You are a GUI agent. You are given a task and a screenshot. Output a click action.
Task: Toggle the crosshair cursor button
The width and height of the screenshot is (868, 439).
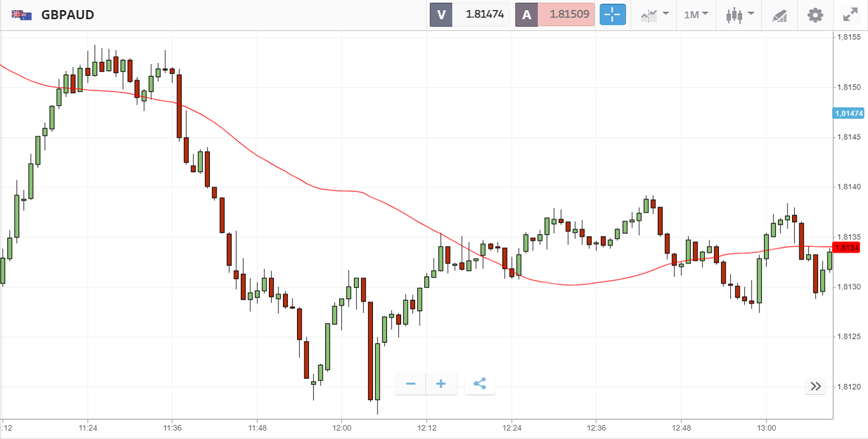click(x=613, y=15)
